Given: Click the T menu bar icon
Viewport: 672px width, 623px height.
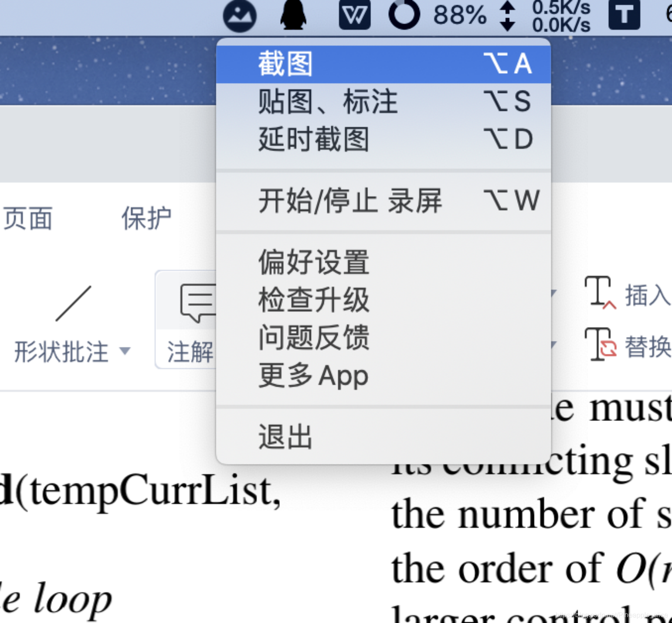Looking at the screenshot, I should [624, 15].
